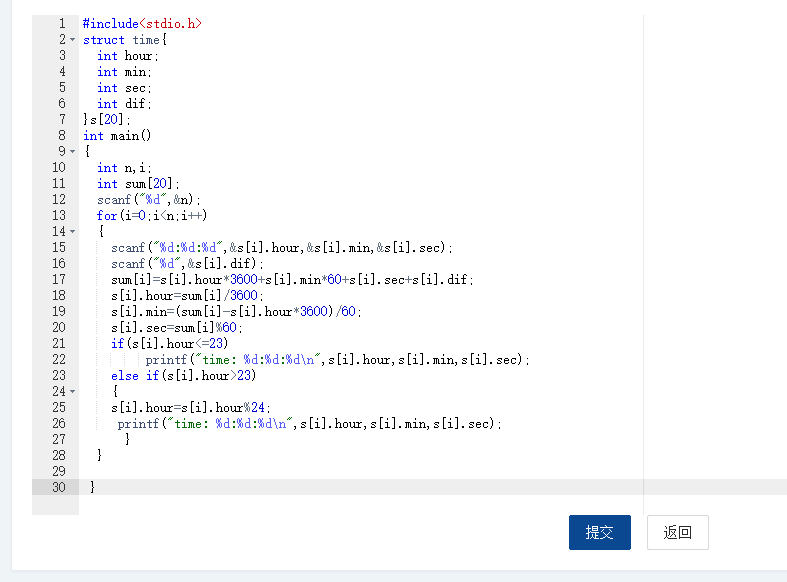The image size is (787, 582).
Task: Collapse the main function fold arrow at line 9
Action: pos(73,151)
